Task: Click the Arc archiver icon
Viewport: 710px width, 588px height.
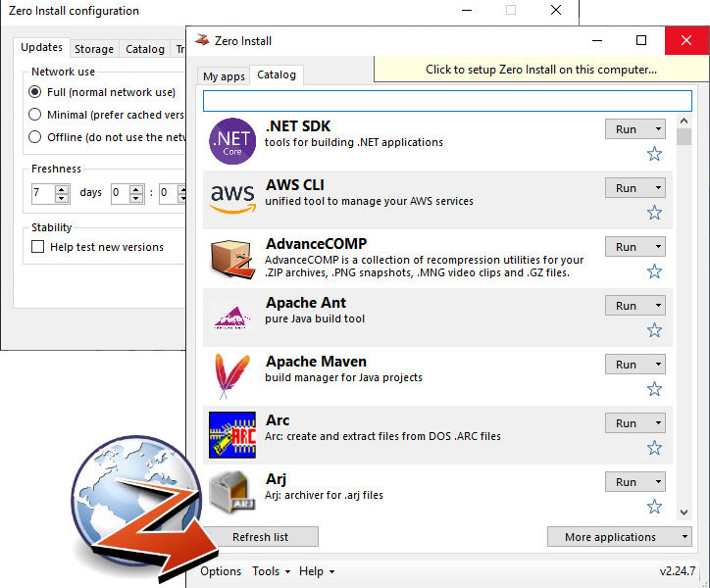Action: pos(232,435)
